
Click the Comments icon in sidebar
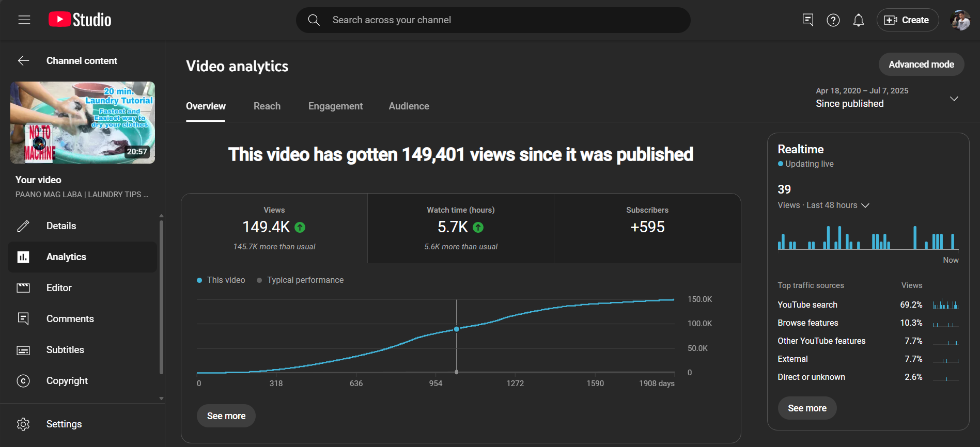pos(23,319)
